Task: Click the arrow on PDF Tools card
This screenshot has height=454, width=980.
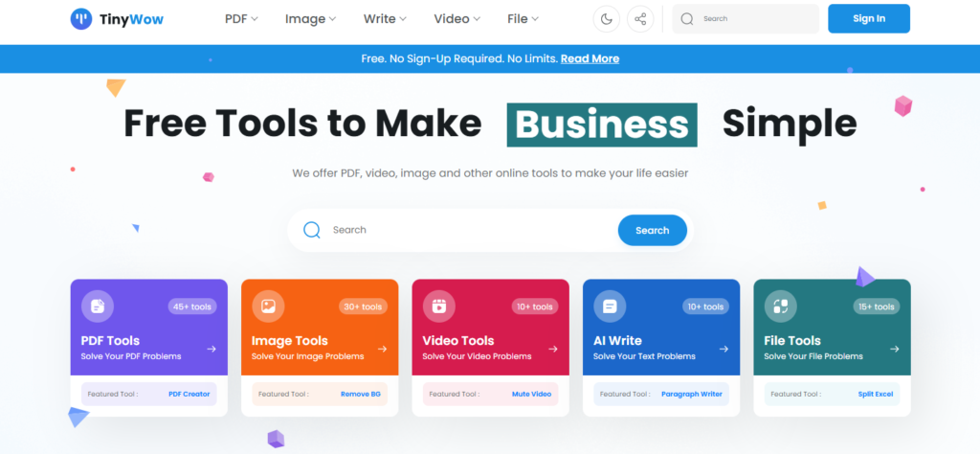Action: tap(212, 349)
